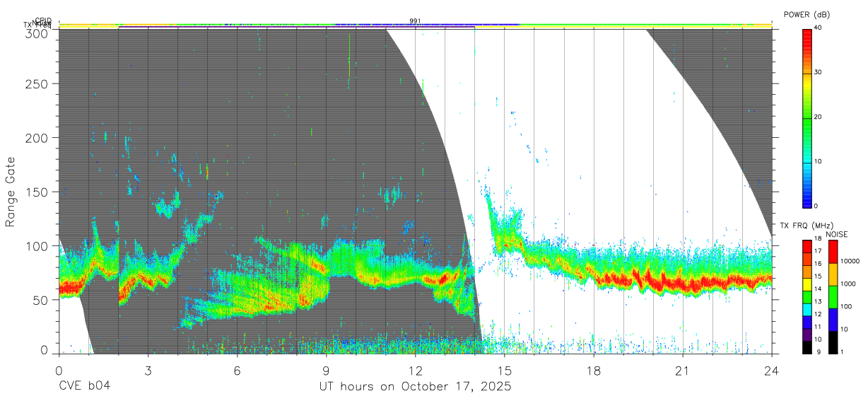Select the 300 Range Gate tick label
The width and height of the screenshot is (868, 401).
click(37, 33)
